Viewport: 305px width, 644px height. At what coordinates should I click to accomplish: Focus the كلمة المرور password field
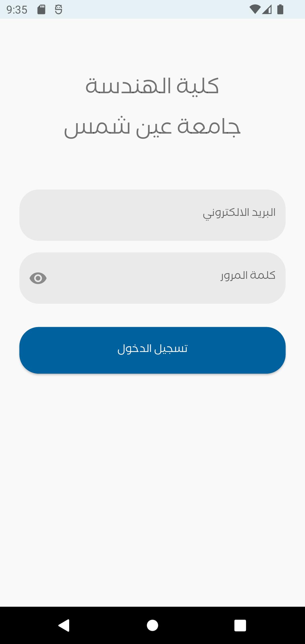(x=152, y=278)
